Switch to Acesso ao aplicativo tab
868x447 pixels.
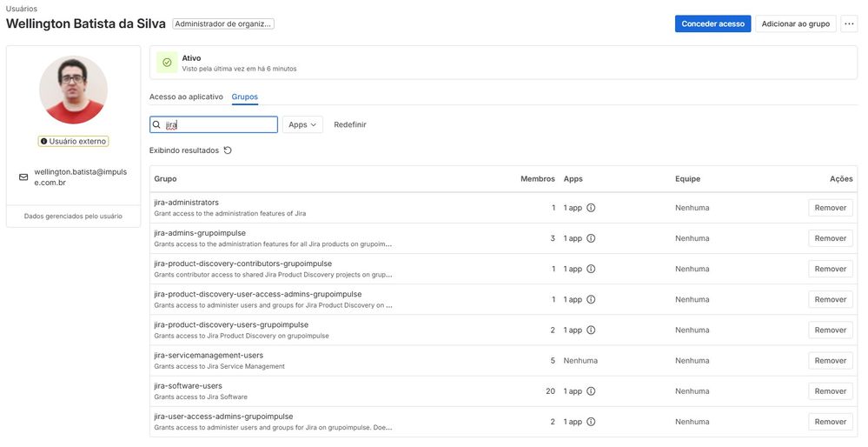coord(186,97)
